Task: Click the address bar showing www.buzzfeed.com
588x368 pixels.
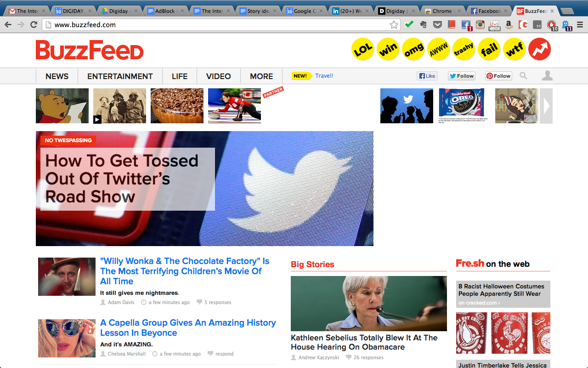Action: [x=216, y=25]
